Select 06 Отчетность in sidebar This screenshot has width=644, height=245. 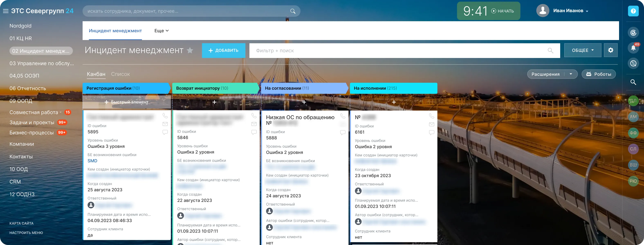point(28,88)
